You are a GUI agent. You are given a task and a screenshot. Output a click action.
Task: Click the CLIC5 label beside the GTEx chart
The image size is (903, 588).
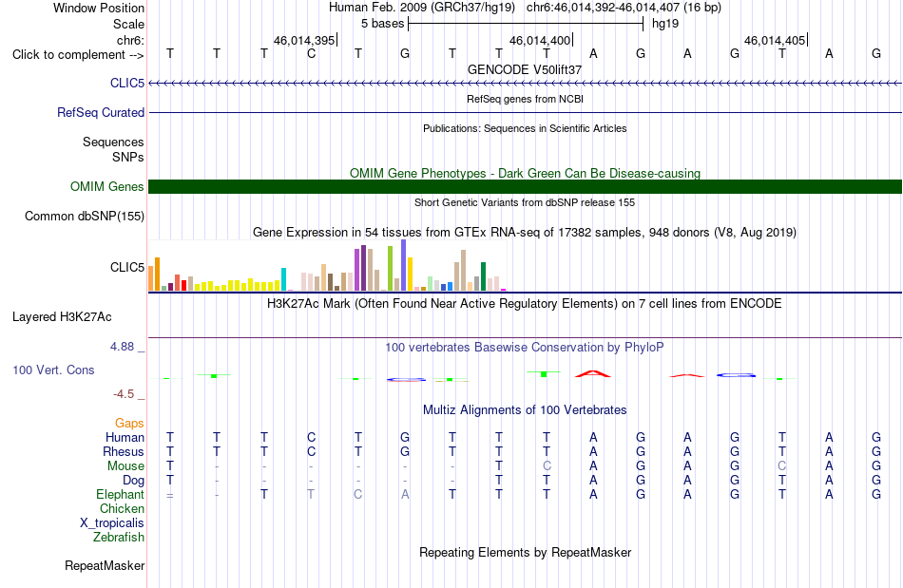(x=127, y=267)
